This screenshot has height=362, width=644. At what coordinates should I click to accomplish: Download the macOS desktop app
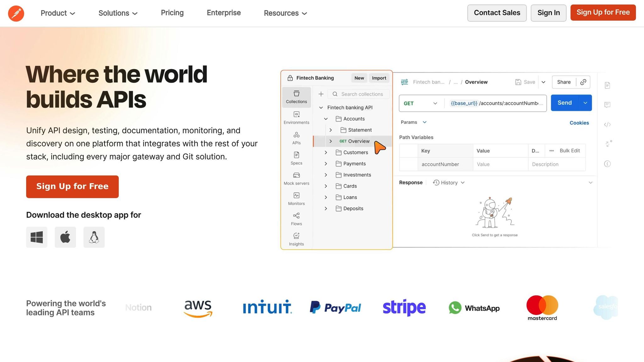click(65, 237)
